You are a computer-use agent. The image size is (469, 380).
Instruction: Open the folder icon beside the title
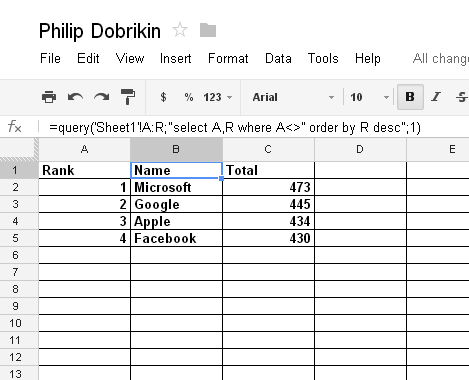pyautogui.click(x=208, y=30)
